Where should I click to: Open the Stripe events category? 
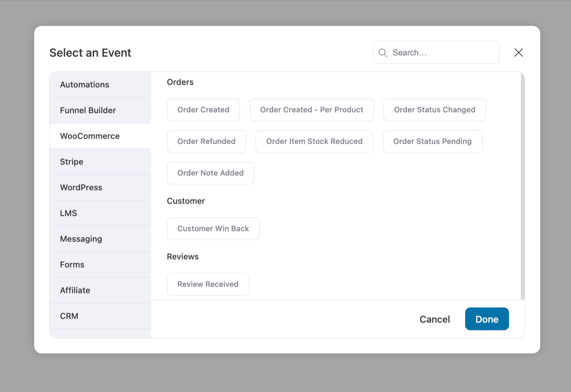(71, 161)
